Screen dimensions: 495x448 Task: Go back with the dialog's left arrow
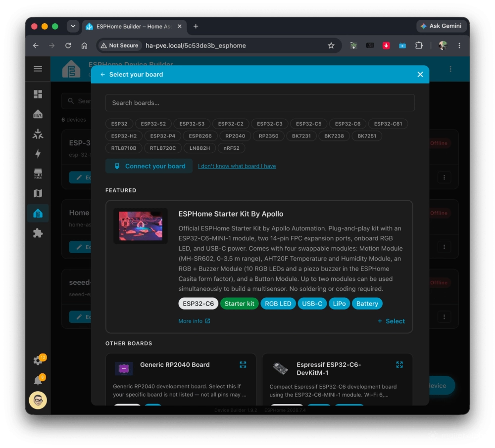click(102, 74)
